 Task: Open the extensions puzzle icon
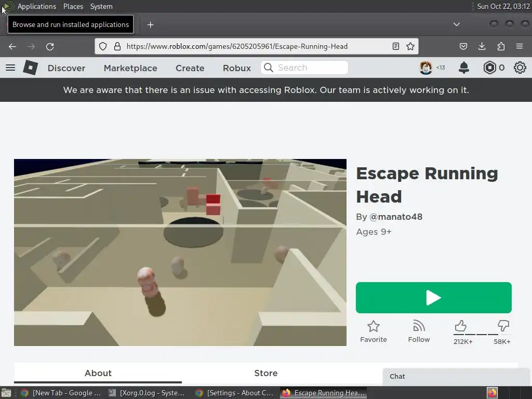[501, 46]
